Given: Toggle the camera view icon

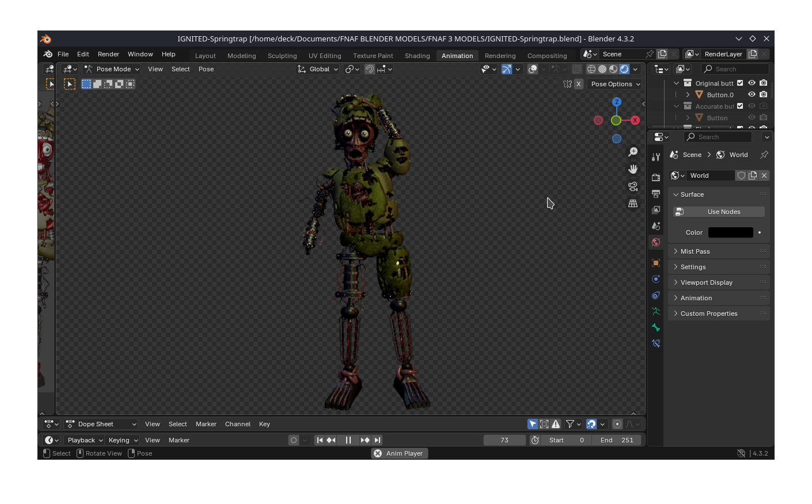Looking at the screenshot, I should click(633, 186).
